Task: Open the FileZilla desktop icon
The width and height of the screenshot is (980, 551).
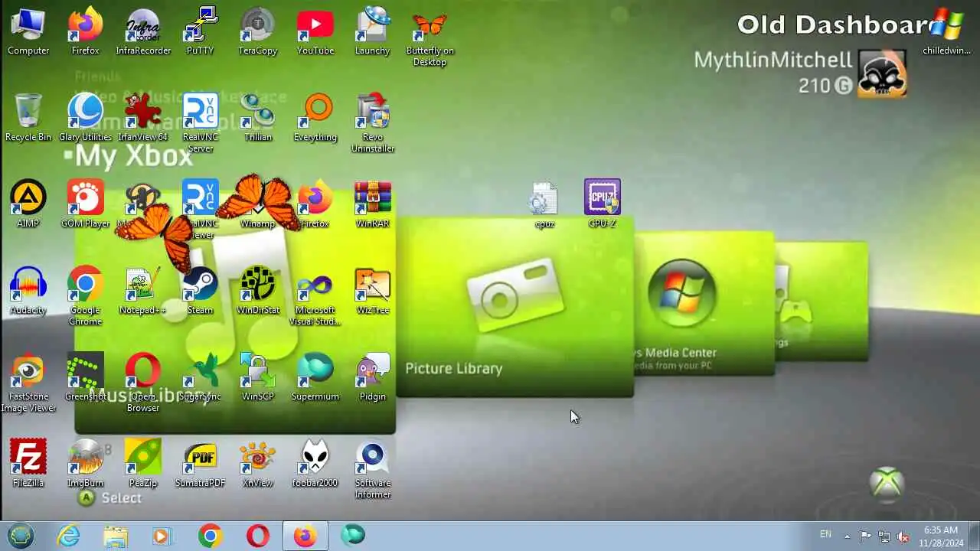Action: tap(28, 464)
